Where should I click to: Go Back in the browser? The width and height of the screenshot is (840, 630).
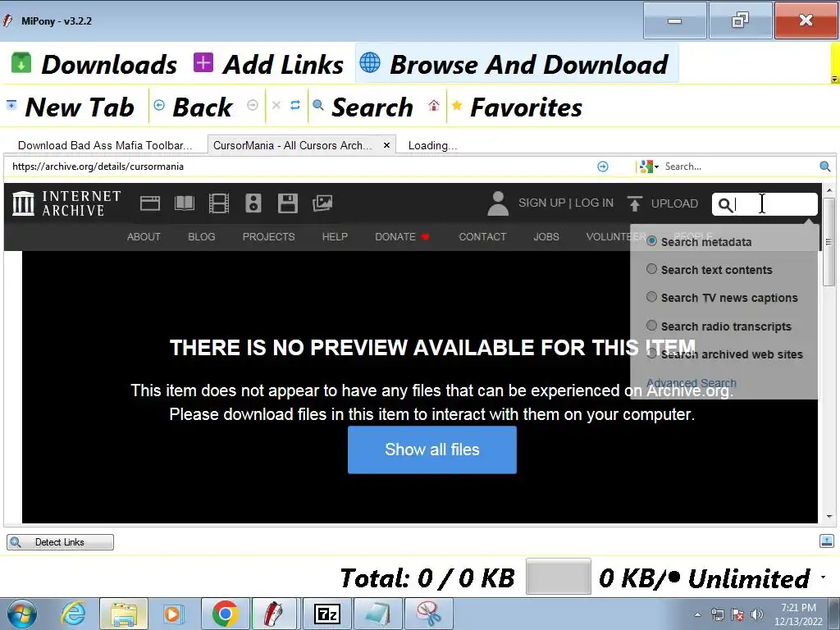[x=193, y=107]
